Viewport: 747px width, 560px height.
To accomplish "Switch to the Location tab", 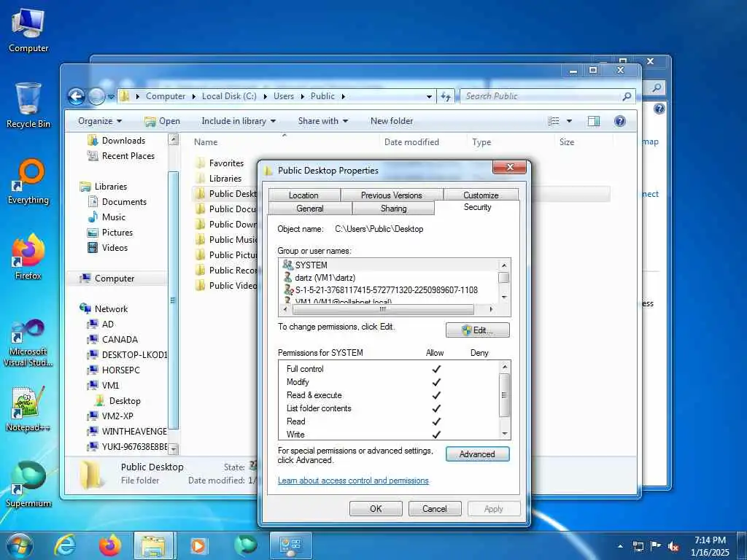I will pyautogui.click(x=303, y=195).
